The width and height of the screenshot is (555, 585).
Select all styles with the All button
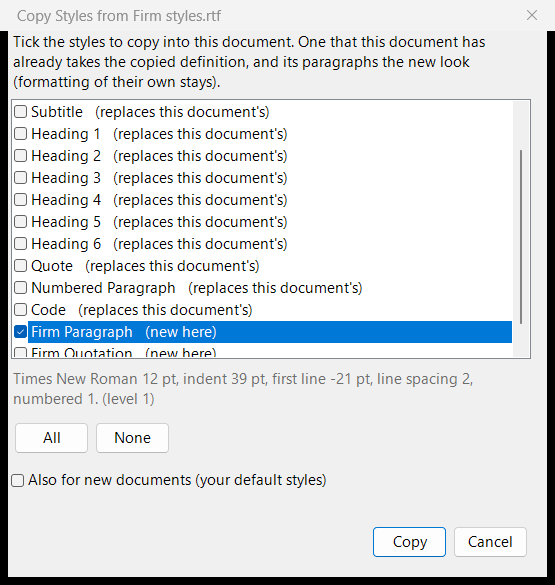pos(51,438)
